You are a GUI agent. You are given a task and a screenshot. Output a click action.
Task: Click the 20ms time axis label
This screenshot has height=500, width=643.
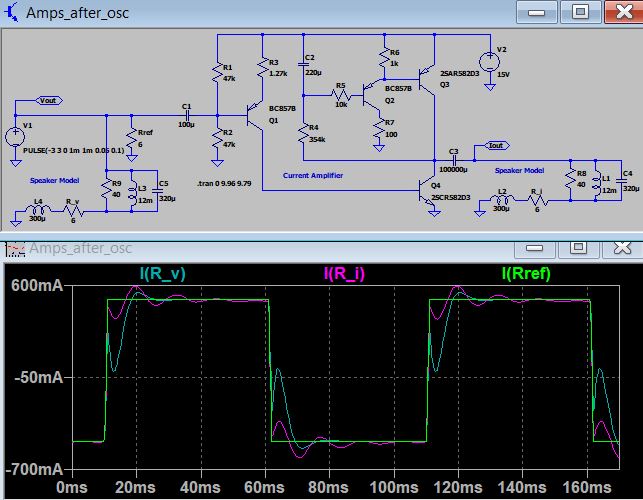(135, 488)
